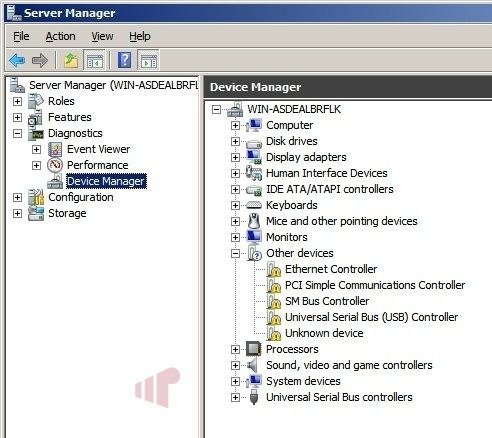Collapse the Other devices category
The width and height of the screenshot is (492, 438).
click(235, 254)
